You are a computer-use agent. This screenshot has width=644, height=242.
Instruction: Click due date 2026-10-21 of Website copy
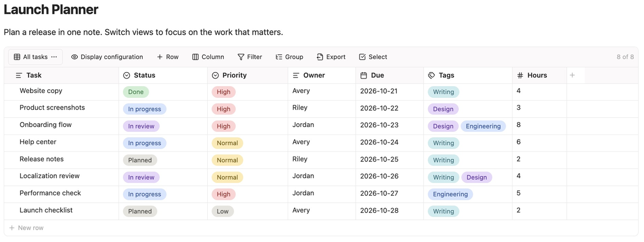379,91
